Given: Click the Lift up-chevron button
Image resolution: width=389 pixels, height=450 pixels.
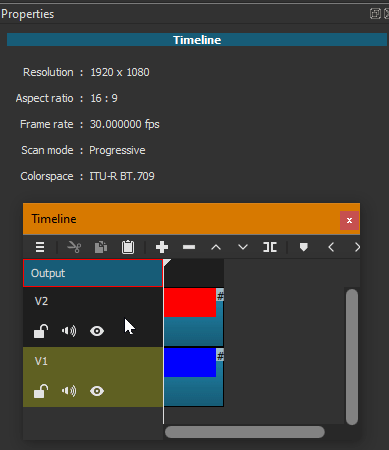Looking at the screenshot, I should pos(216,247).
